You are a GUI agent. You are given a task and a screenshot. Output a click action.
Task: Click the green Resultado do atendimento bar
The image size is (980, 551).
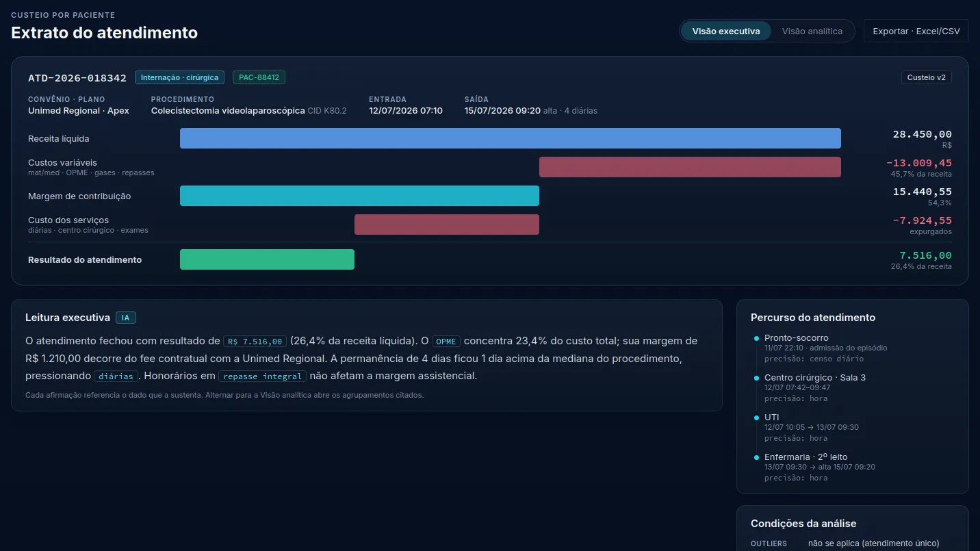[267, 259]
